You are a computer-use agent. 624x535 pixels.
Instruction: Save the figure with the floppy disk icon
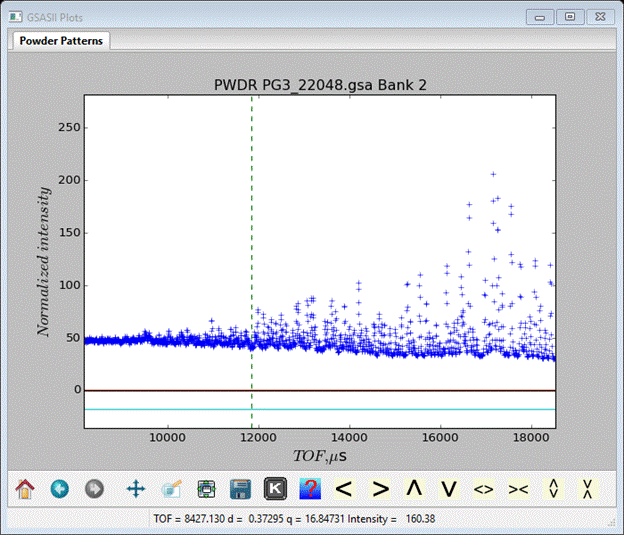[x=240, y=489]
